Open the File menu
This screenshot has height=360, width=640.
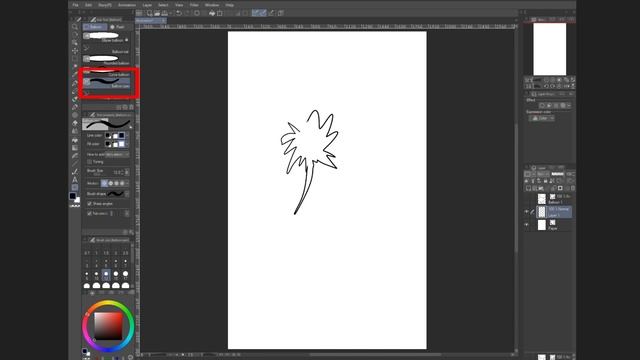76,5
